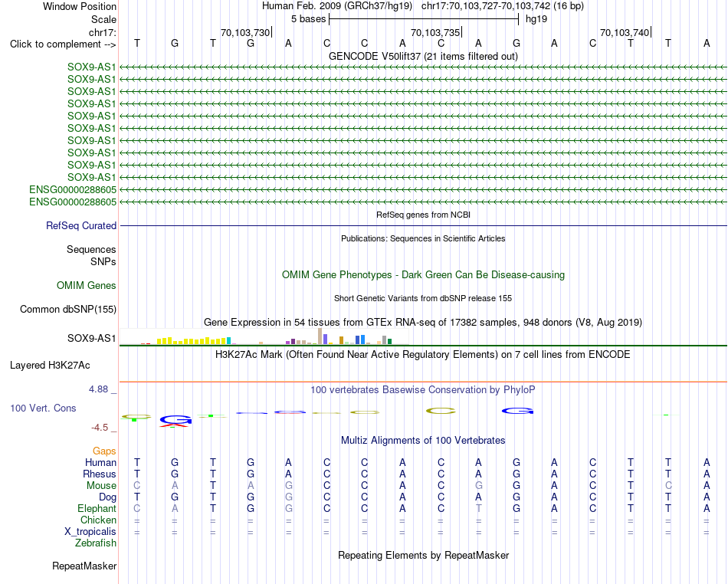Click the Window Position label
The image size is (728, 584).
[80, 6]
